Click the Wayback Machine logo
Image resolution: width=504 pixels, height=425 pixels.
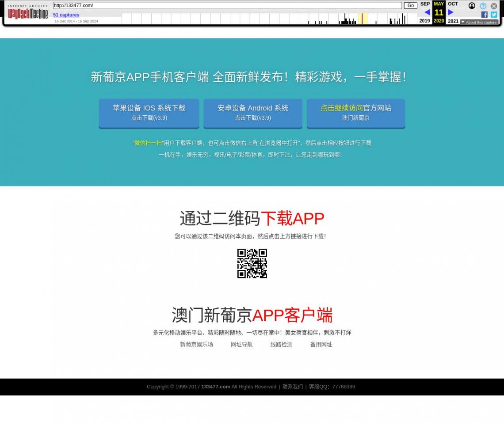coord(28,12)
